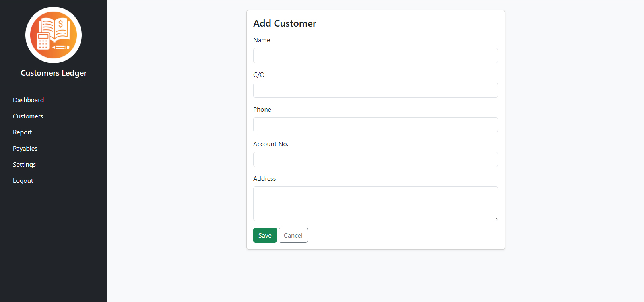Viewport: 644px width, 302px height.
Task: Click inside the Address text area
Action: click(x=376, y=203)
